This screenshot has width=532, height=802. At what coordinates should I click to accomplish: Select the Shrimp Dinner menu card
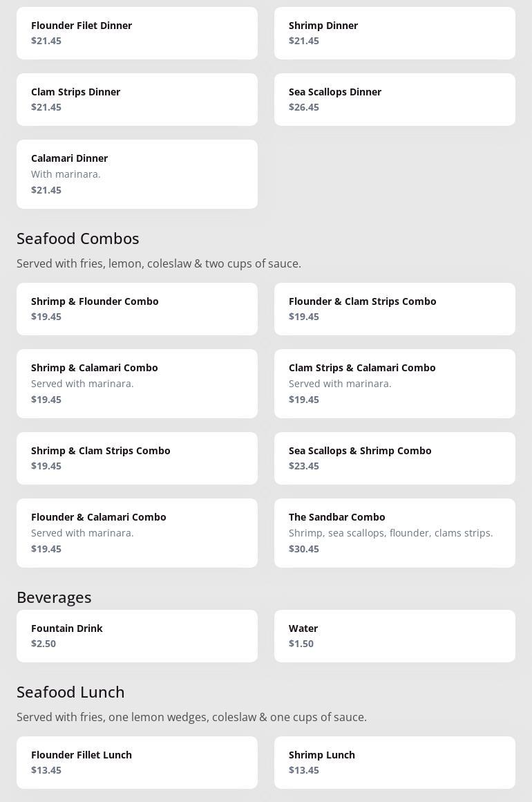coord(395,33)
